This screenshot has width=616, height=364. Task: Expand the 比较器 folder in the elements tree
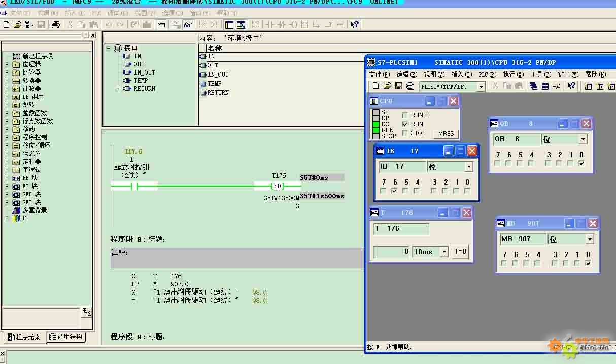(7, 72)
